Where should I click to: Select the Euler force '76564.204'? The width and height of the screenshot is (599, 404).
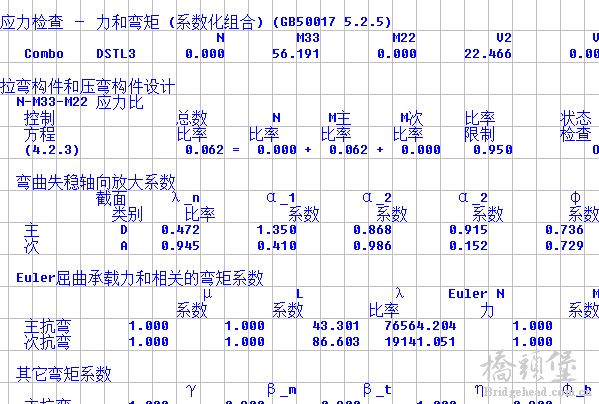click(x=420, y=326)
